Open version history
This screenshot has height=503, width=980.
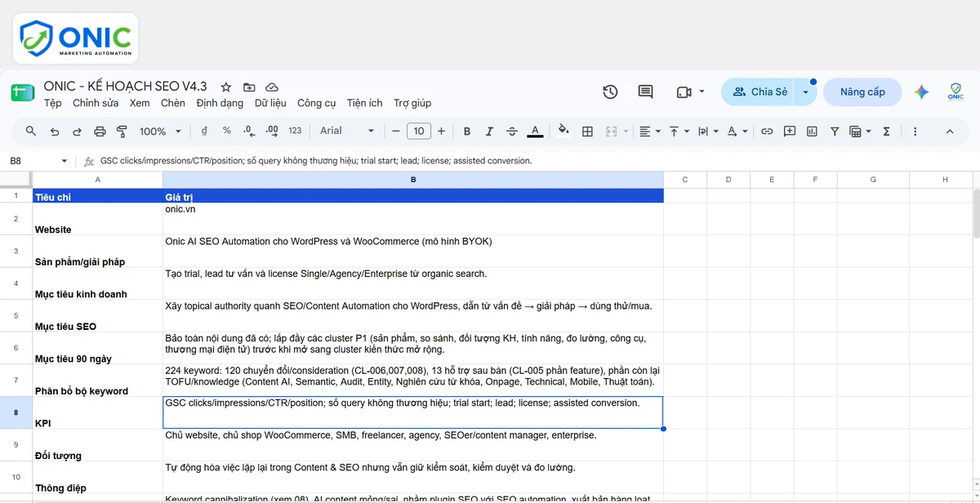tap(610, 92)
